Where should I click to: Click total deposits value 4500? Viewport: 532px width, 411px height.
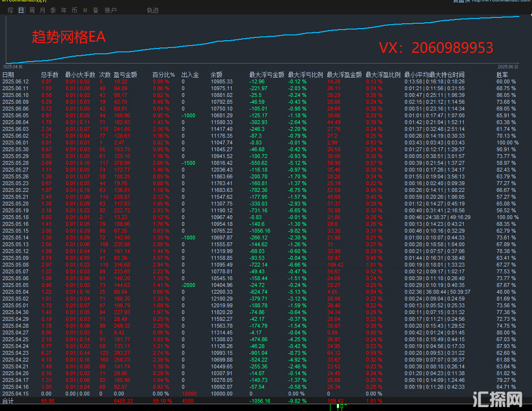point(188,401)
